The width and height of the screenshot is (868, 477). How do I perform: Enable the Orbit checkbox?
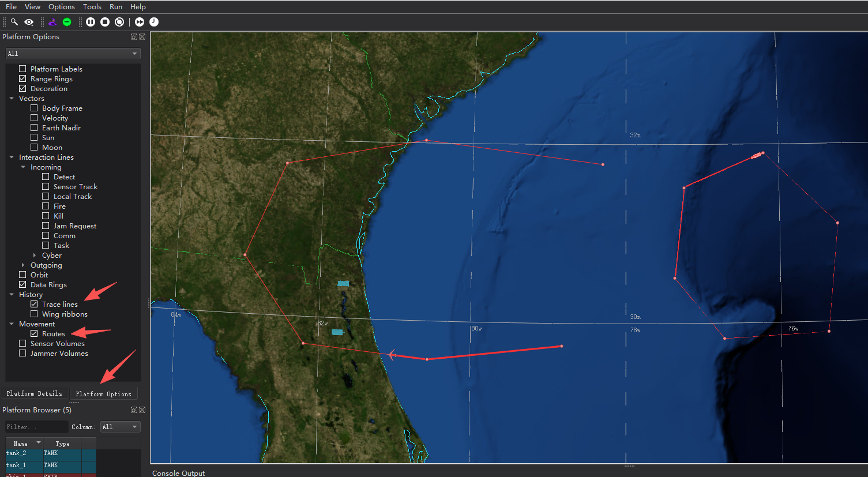pos(22,275)
